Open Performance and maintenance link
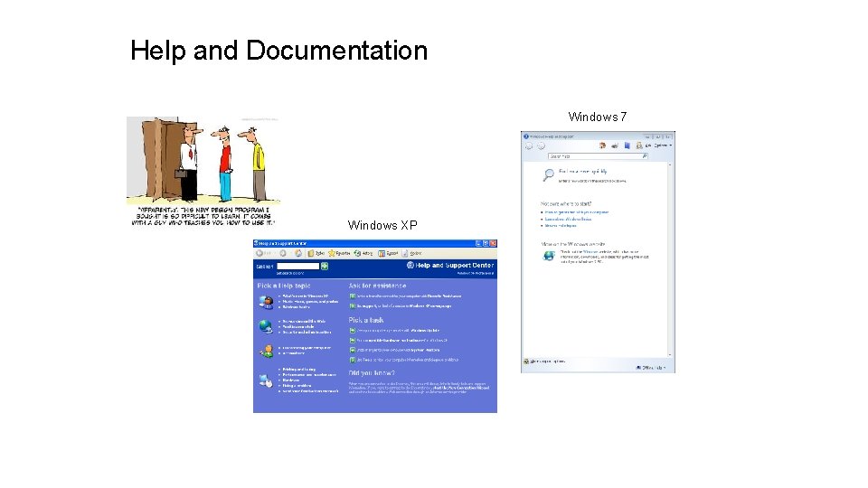 click(x=309, y=374)
